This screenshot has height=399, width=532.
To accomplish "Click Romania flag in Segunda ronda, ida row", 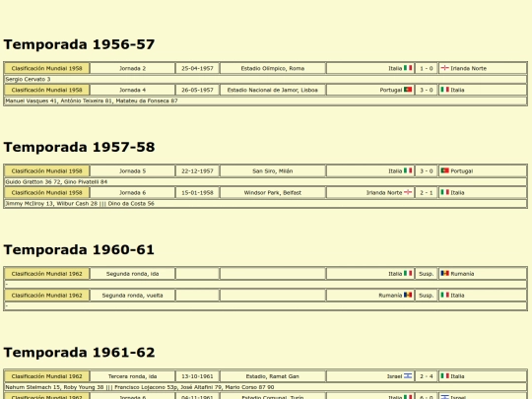I will (x=444, y=274).
